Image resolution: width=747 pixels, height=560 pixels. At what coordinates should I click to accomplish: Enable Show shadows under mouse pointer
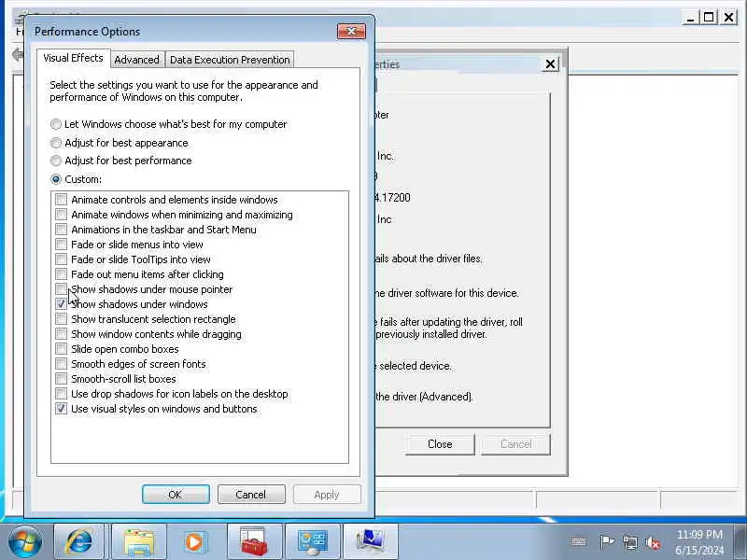coord(61,289)
